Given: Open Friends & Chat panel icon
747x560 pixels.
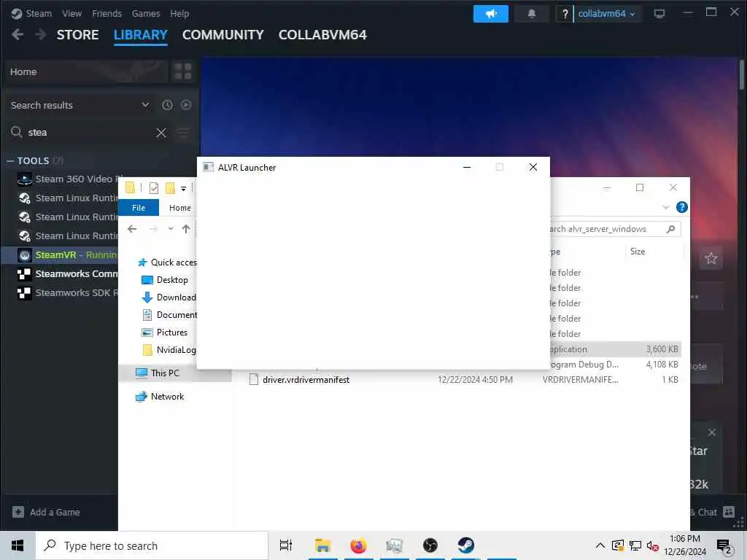Looking at the screenshot, I should click(x=729, y=512).
